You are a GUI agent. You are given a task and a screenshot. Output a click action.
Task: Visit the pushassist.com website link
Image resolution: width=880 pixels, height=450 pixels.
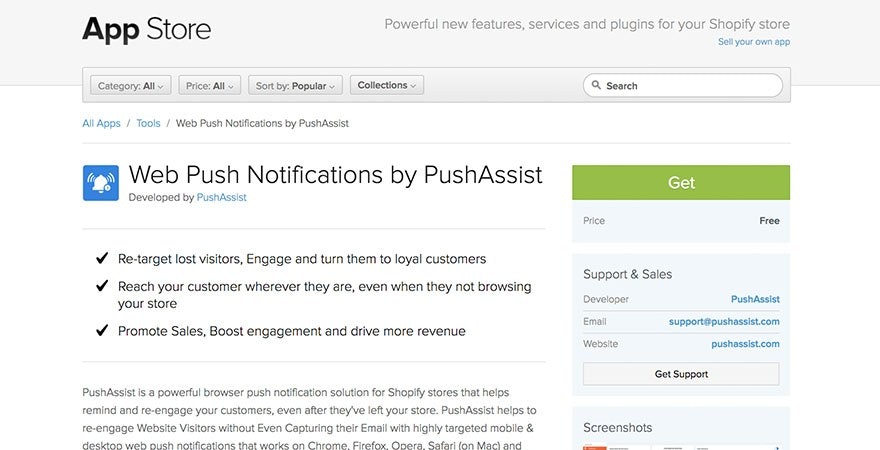pos(745,344)
